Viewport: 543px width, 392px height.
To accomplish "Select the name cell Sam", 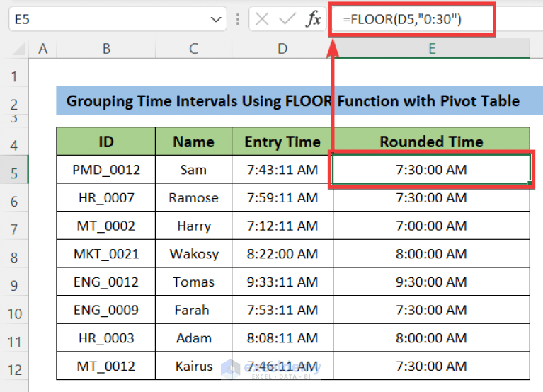I will [193, 170].
